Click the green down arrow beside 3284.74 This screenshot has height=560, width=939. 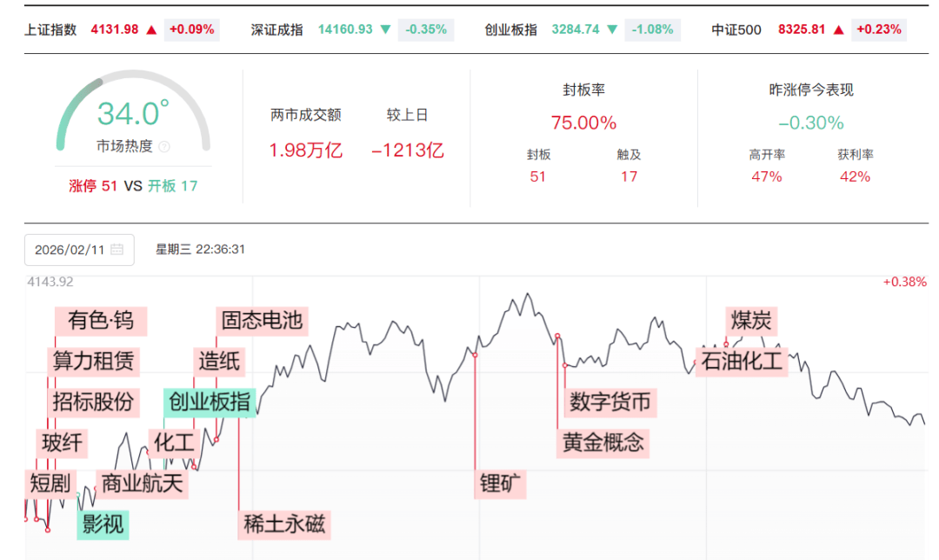point(612,30)
